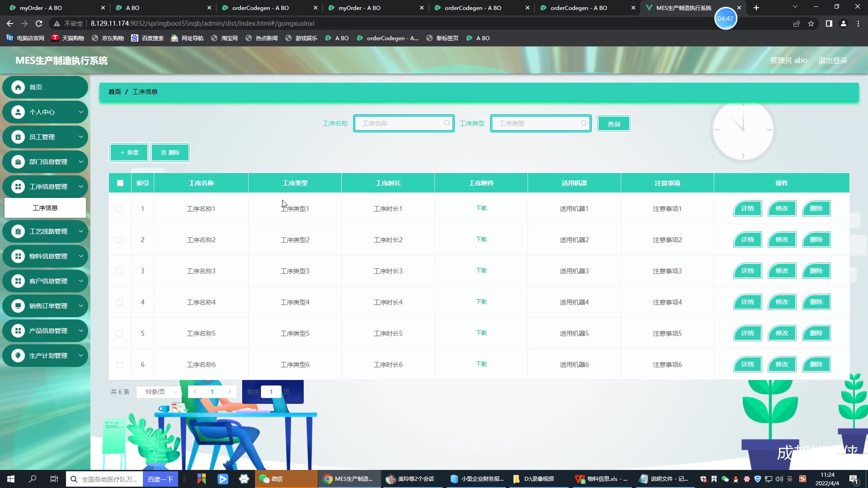Open the 工序信息 submenu item
Screen dimensions: 868x488
pos(45,208)
